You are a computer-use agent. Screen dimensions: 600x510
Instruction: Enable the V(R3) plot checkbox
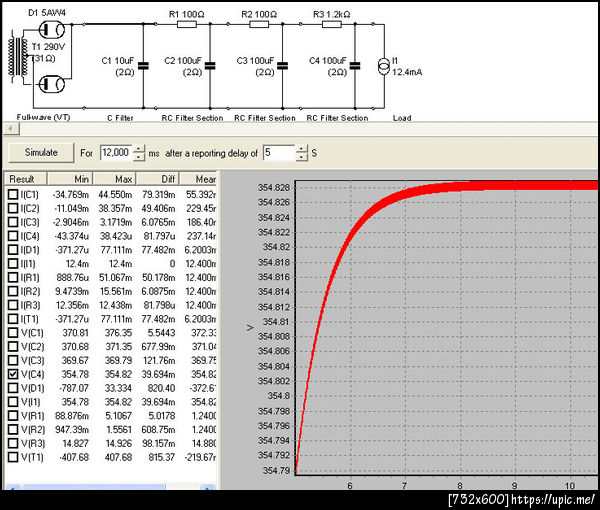13,443
